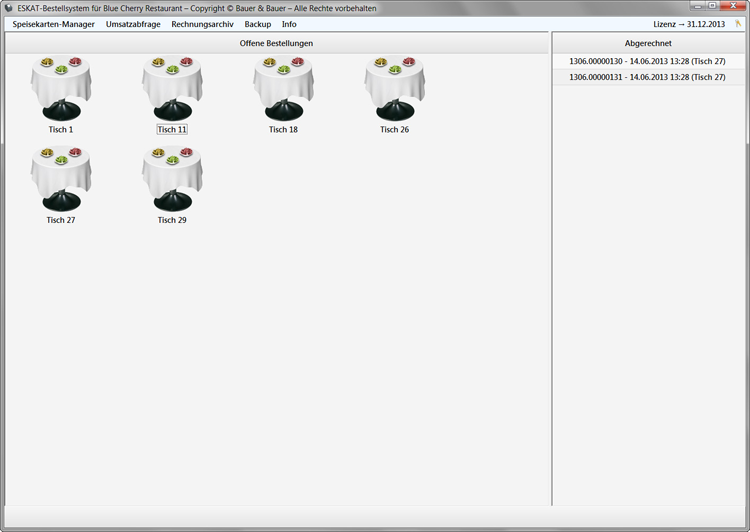Maximize the ESKAT window
The height and width of the screenshot is (532, 750).
(x=712, y=6)
